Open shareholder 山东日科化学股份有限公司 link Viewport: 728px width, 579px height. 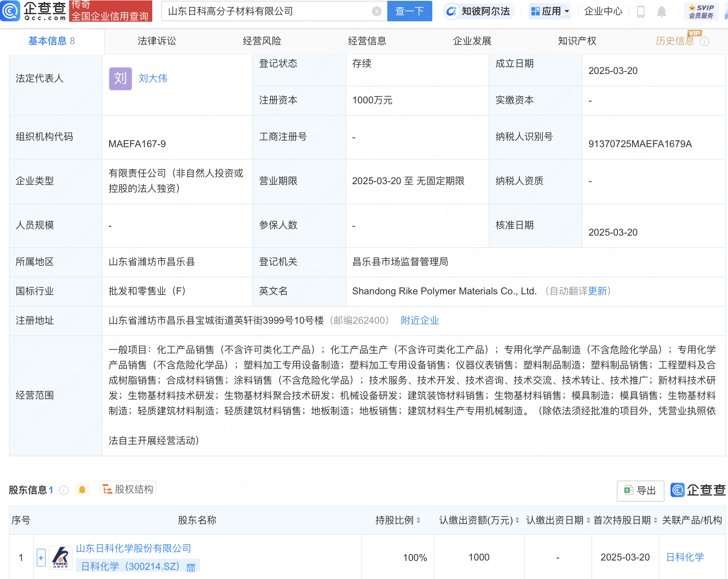point(133,548)
